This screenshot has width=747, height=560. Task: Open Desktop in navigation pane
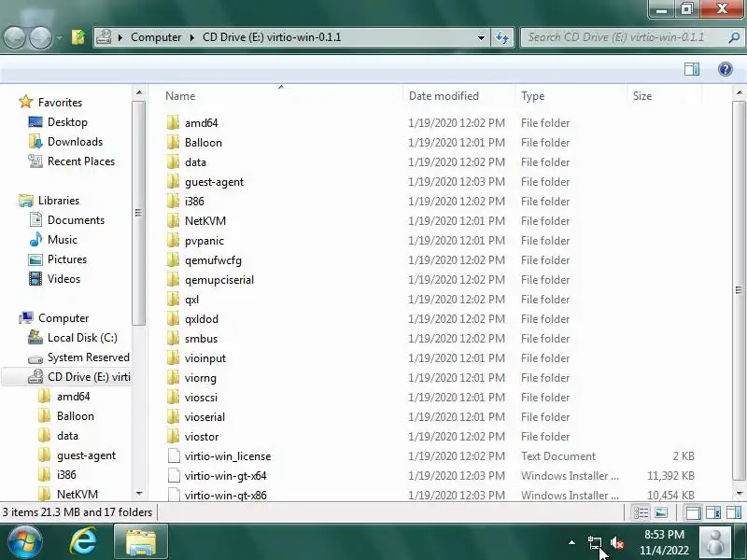(x=67, y=122)
